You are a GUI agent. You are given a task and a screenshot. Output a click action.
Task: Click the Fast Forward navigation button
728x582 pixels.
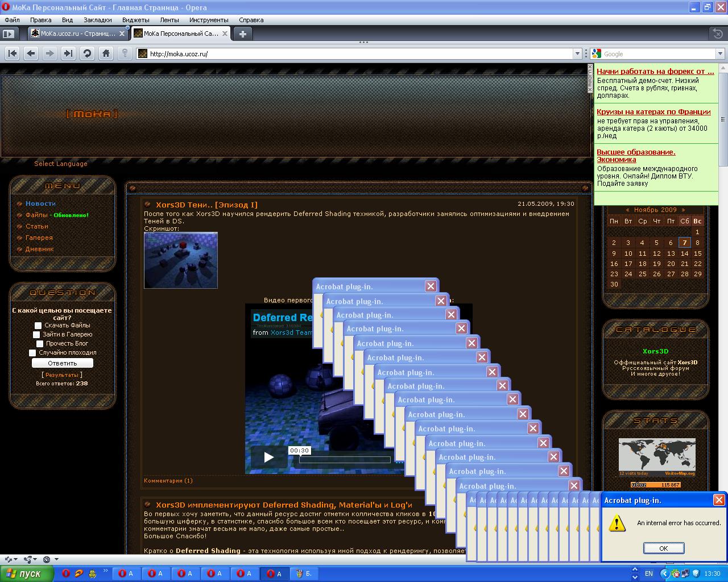click(68, 53)
